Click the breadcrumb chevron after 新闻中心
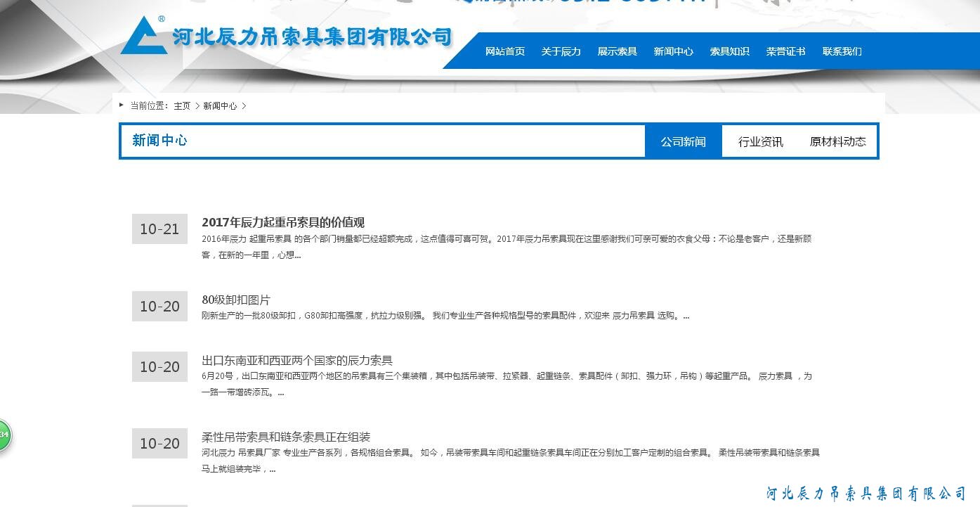 pyautogui.click(x=244, y=105)
